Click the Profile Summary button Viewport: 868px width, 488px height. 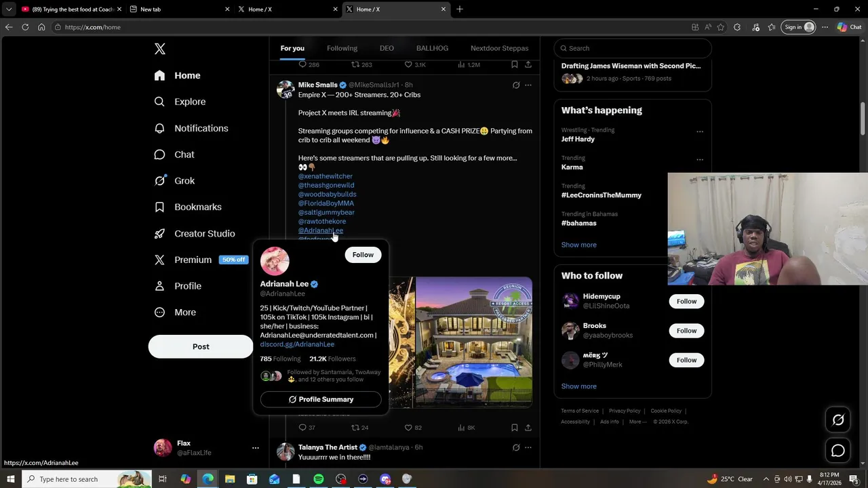321,399
